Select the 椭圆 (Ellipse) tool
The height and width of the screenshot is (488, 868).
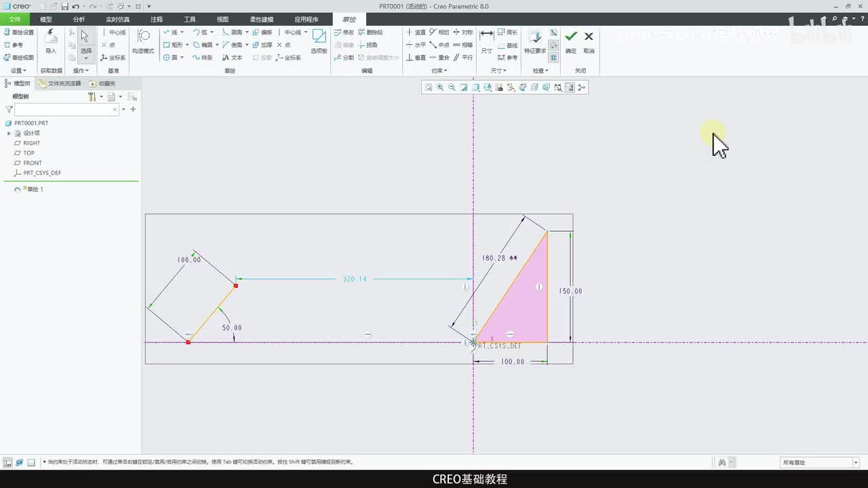click(202, 45)
